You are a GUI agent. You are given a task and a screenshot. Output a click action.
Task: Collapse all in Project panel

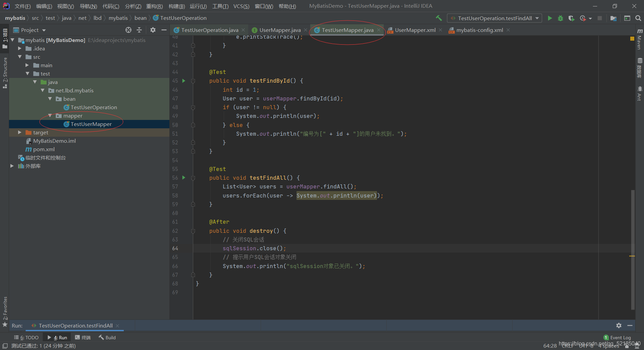[139, 30]
